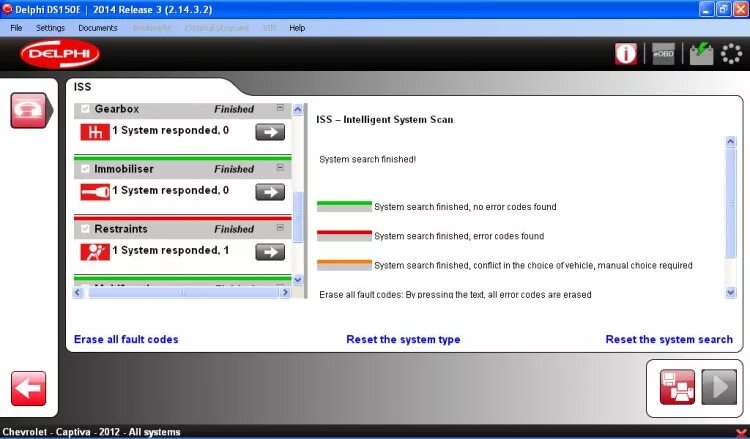
Task: Go back with the red arrow button
Action: 29,388
